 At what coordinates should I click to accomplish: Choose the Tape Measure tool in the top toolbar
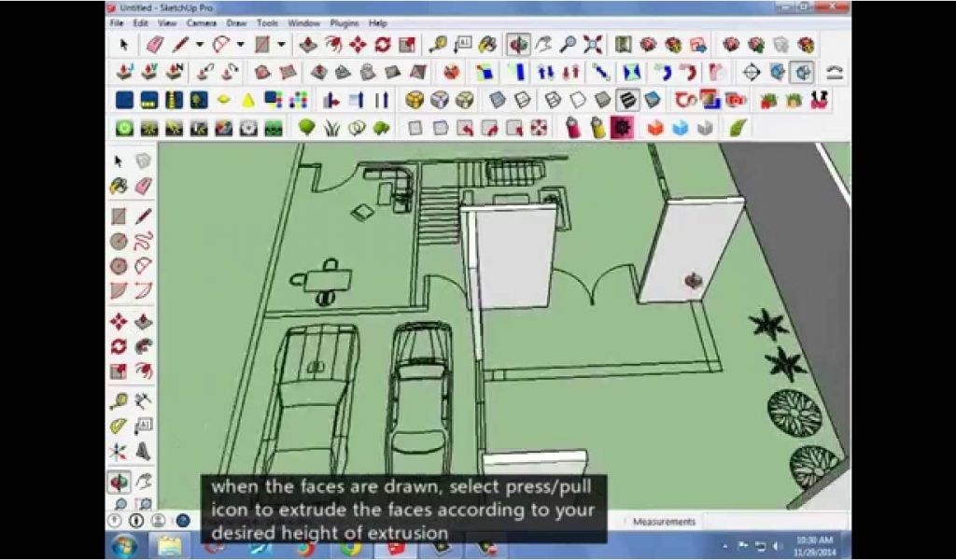point(437,44)
